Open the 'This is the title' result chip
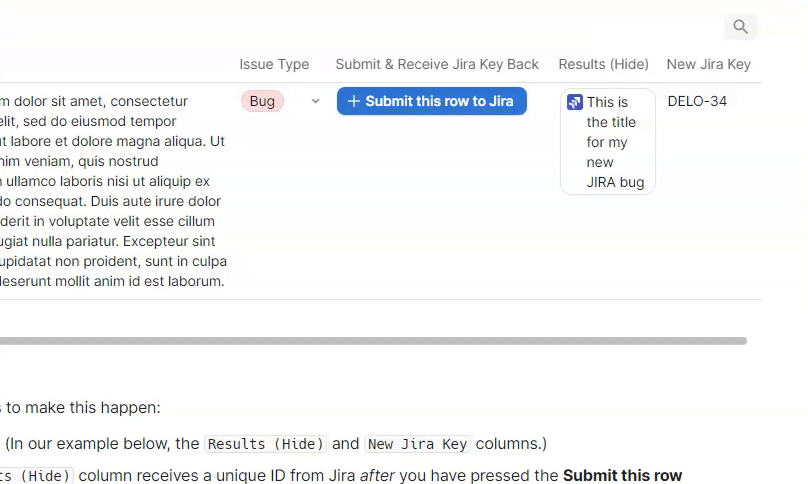808x484 pixels. tap(613, 142)
